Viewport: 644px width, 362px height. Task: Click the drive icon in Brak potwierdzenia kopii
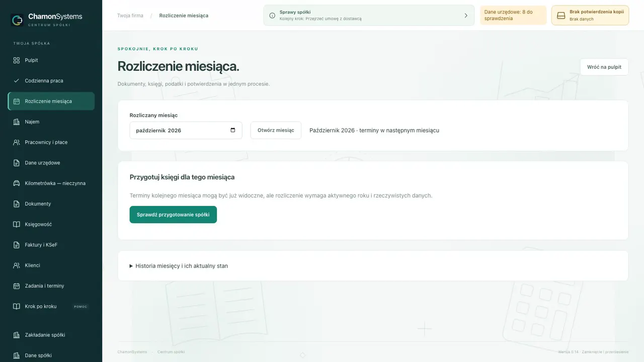click(x=561, y=16)
